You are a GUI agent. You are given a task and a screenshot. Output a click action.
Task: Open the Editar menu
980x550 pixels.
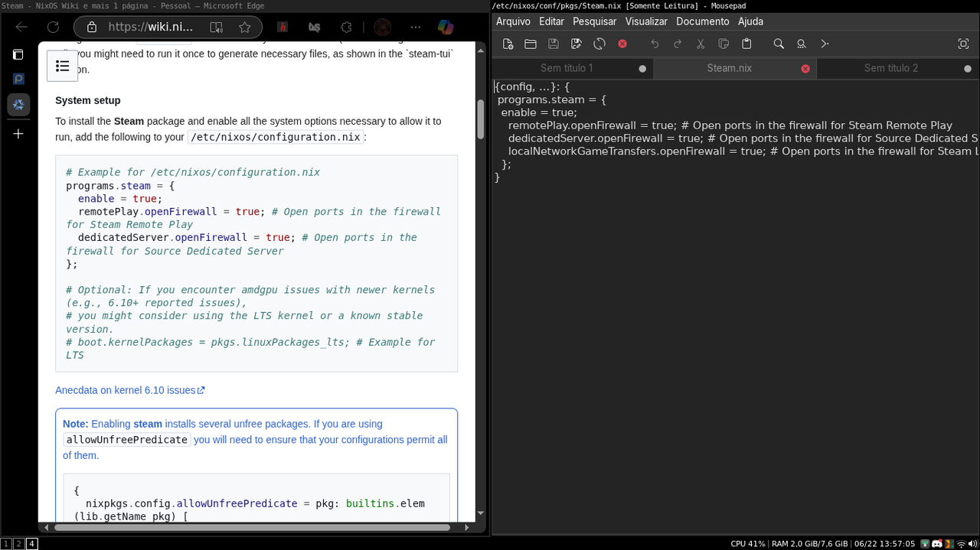(x=551, y=21)
